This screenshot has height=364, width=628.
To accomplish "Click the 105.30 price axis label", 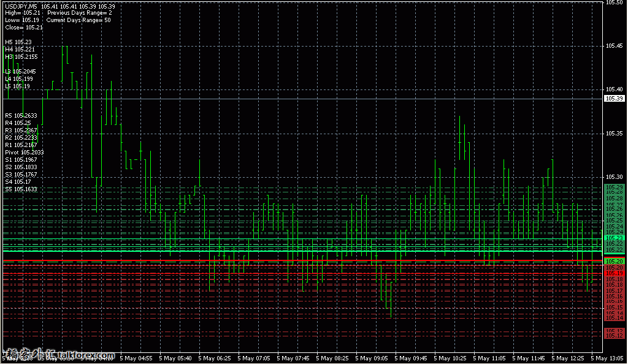I will click(614, 177).
